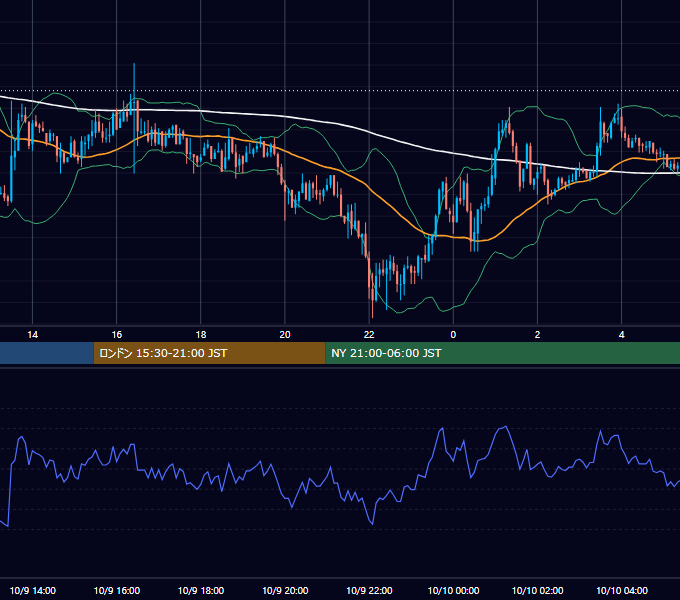Click the 14 hour axis label
Screen dimensions: 680x600
click(x=33, y=335)
